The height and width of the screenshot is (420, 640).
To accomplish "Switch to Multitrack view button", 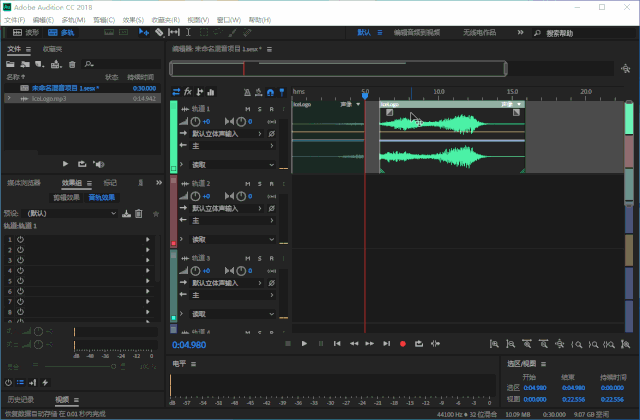I will point(61,32).
